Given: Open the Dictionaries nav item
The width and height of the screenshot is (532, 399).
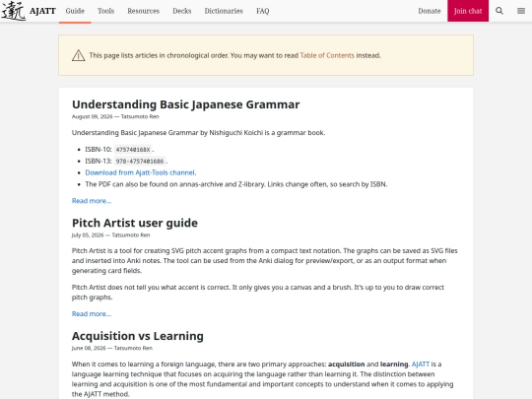Looking at the screenshot, I should [x=224, y=11].
